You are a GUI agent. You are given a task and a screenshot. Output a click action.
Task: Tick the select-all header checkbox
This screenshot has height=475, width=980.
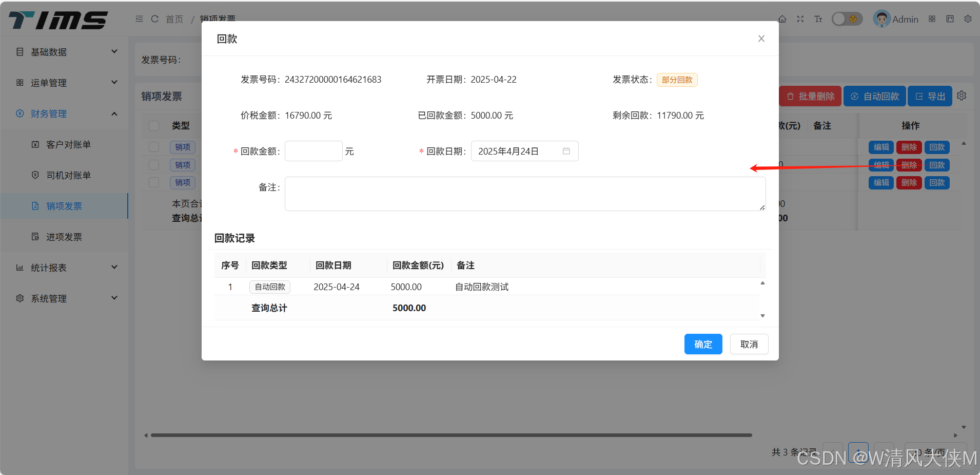tap(154, 126)
